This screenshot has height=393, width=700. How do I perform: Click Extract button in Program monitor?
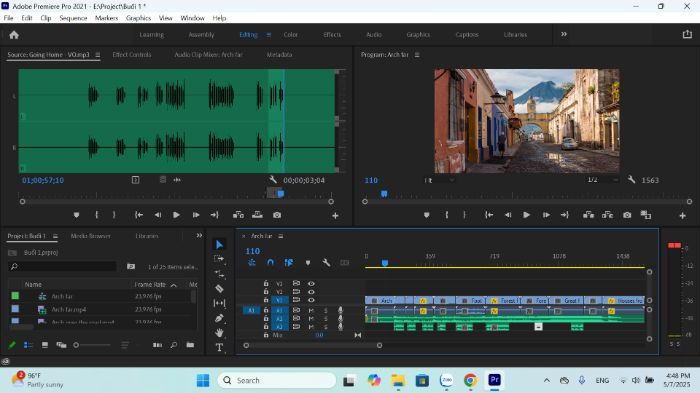coord(607,215)
